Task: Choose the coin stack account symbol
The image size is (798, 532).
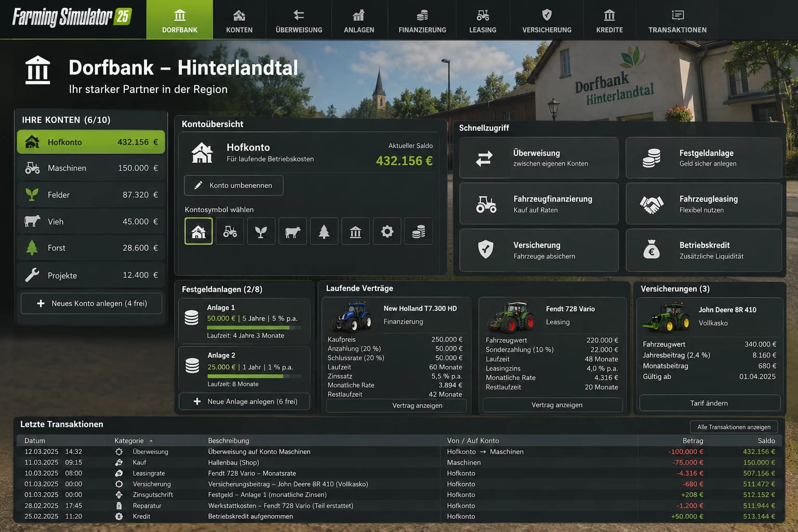Action: point(418,231)
